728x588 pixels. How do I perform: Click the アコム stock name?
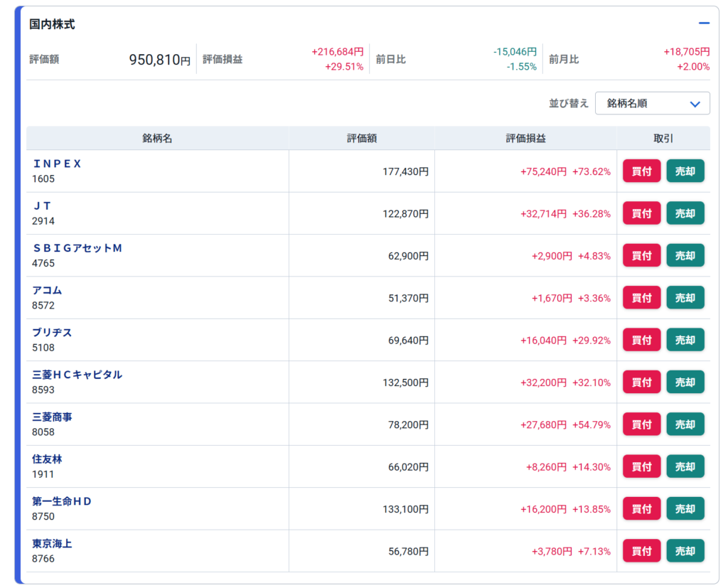point(47,290)
